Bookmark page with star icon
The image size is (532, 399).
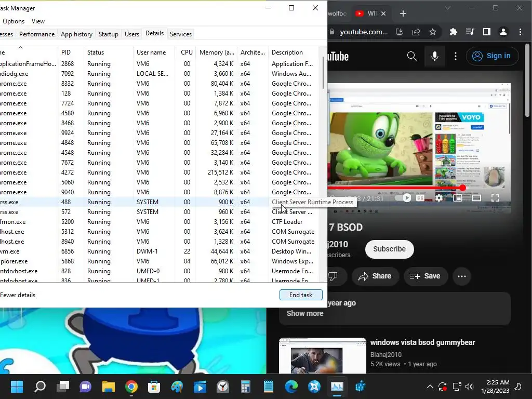coord(433,32)
